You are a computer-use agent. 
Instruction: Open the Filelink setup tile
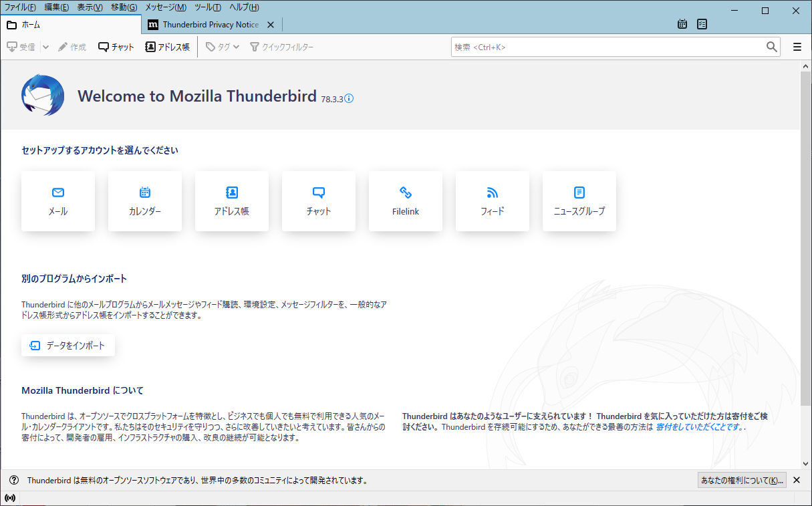406,201
